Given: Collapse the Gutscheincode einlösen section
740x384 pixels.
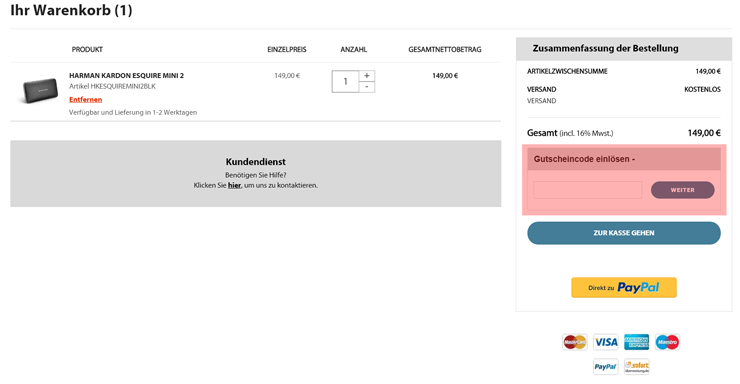Looking at the screenshot, I should tap(624, 159).
